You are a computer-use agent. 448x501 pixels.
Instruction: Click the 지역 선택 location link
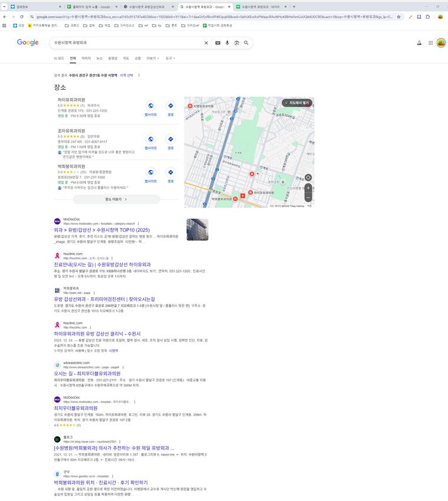tap(127, 76)
